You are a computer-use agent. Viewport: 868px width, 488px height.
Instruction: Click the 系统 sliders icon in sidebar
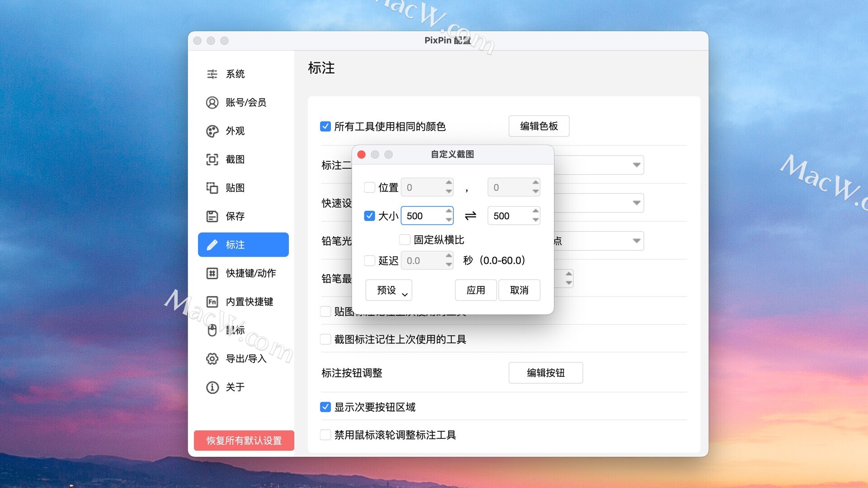click(212, 74)
